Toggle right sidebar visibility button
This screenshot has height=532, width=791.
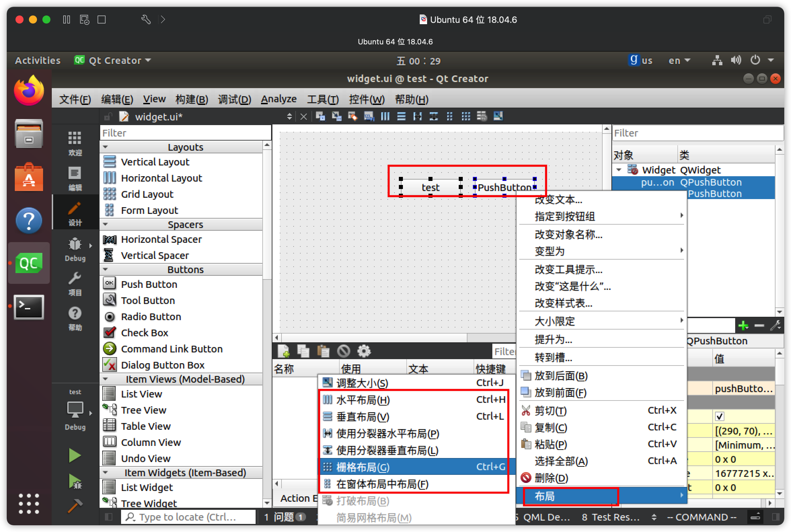776,517
